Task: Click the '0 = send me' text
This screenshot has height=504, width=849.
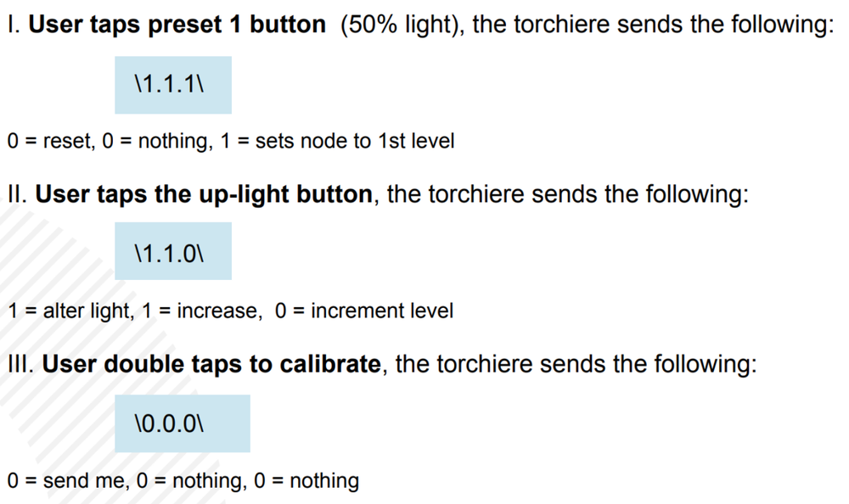Action: point(66,481)
